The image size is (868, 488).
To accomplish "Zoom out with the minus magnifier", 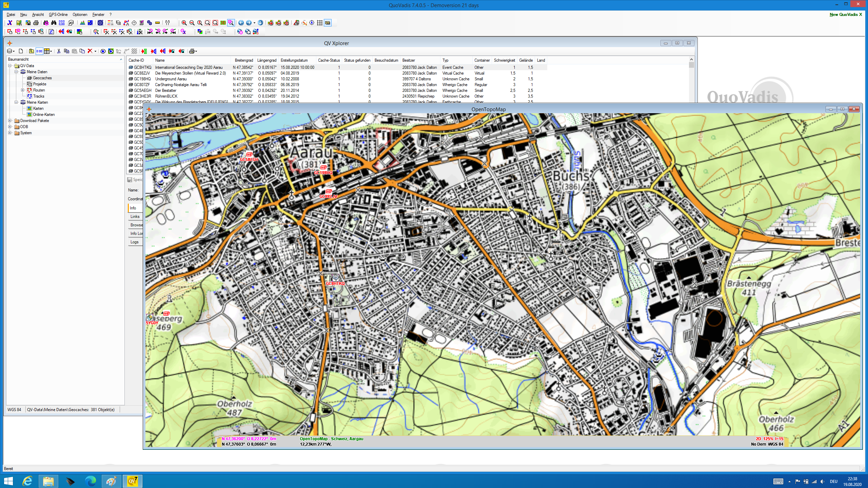I will (x=192, y=23).
